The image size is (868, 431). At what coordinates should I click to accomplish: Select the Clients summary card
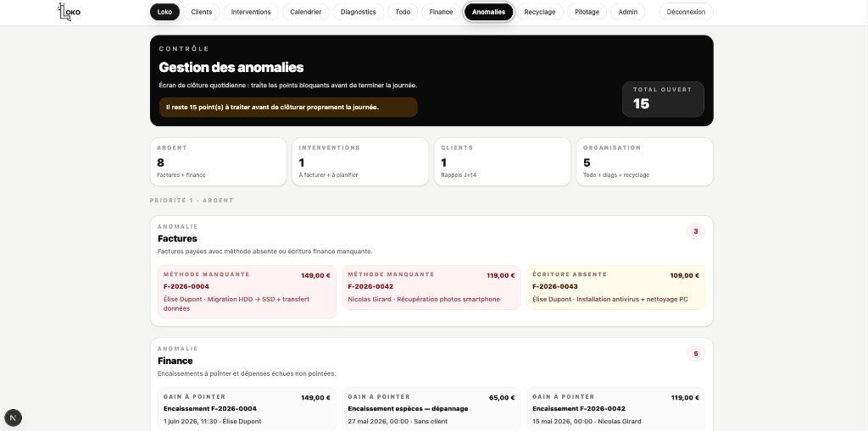point(503,162)
